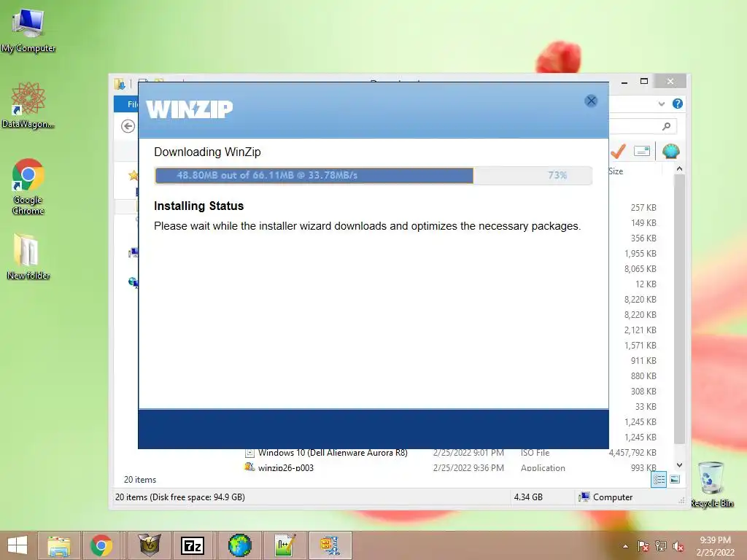Click Computer in the status bar
747x560 pixels.
tap(605, 497)
